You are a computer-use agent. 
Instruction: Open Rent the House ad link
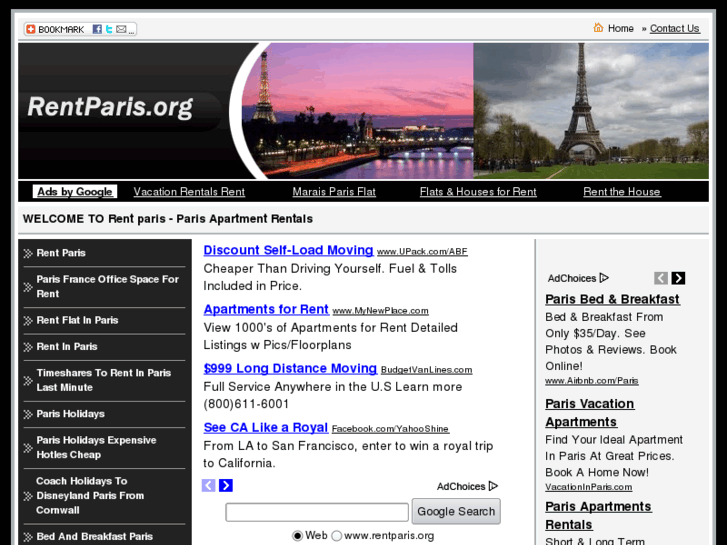(x=622, y=192)
